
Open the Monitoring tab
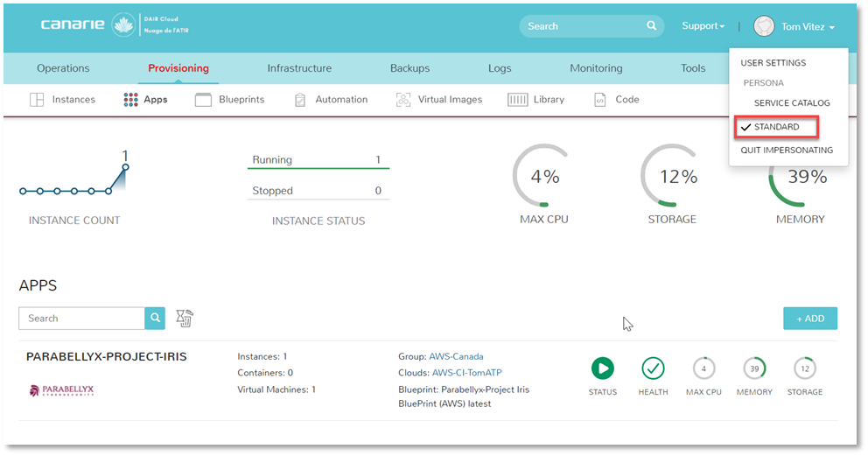point(596,68)
